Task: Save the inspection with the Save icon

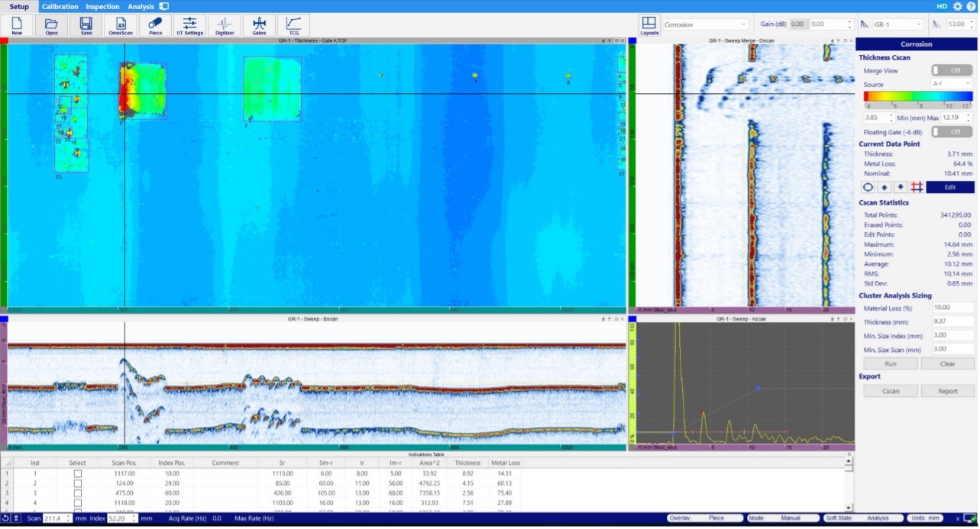Action: [x=86, y=25]
